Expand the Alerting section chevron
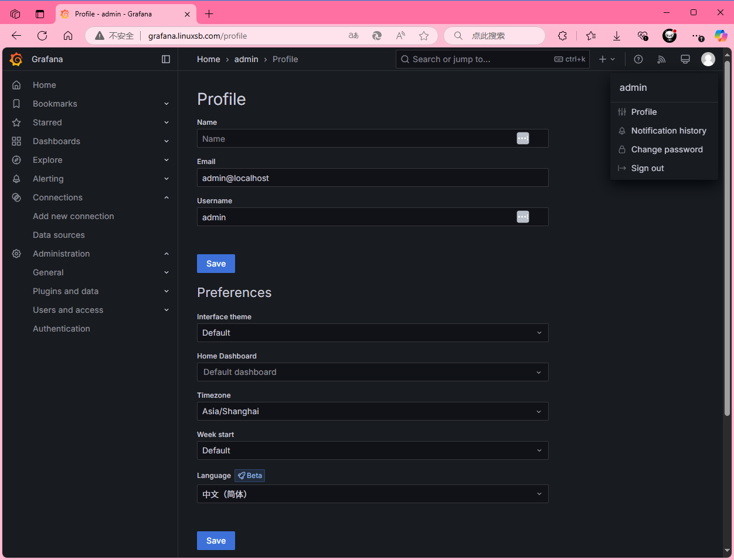The width and height of the screenshot is (734, 560). pos(166,179)
